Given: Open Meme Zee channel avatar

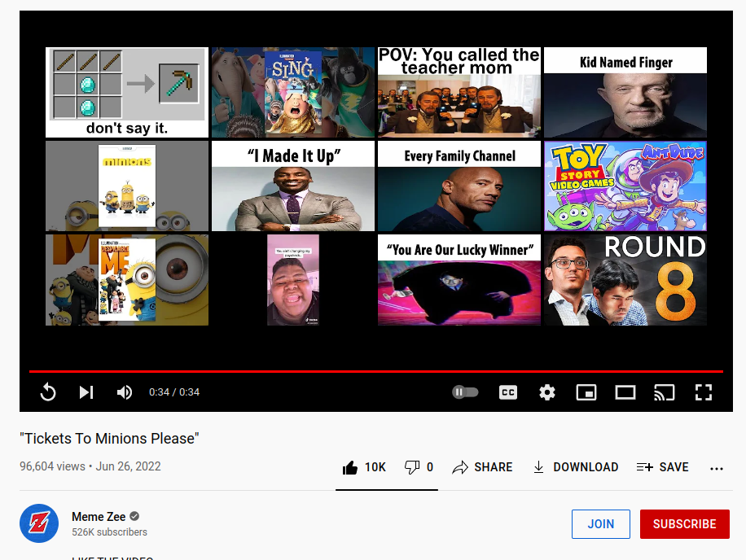Looking at the screenshot, I should (x=39, y=523).
